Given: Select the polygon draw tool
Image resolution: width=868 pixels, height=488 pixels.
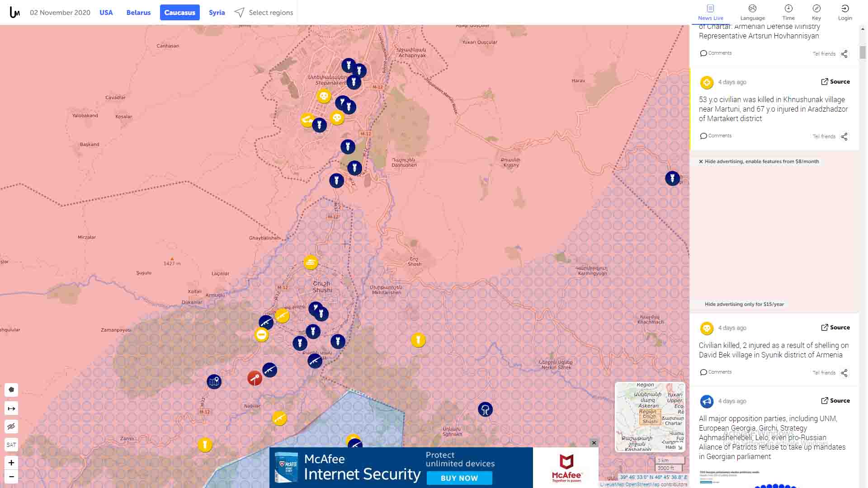Looking at the screenshot, I should coord(11,389).
